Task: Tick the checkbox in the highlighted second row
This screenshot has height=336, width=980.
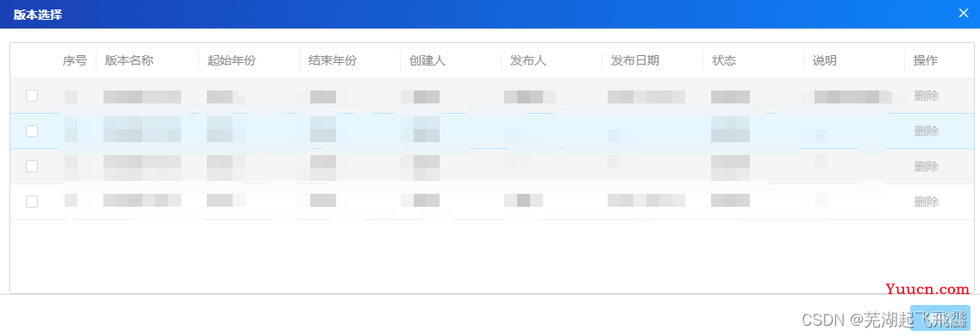Action: [x=32, y=131]
